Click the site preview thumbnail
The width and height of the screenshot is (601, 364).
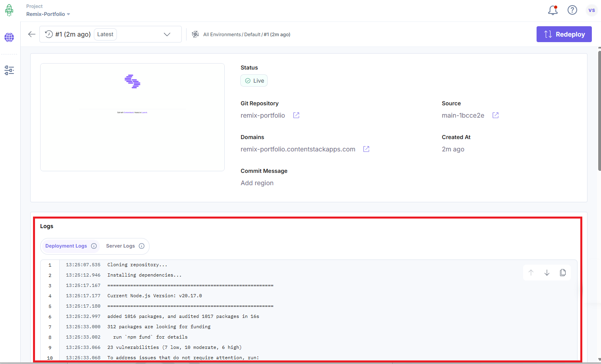132,117
